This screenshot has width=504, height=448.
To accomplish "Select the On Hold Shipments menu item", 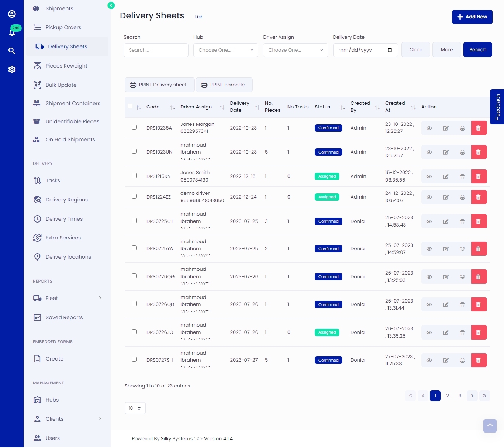I will point(70,139).
